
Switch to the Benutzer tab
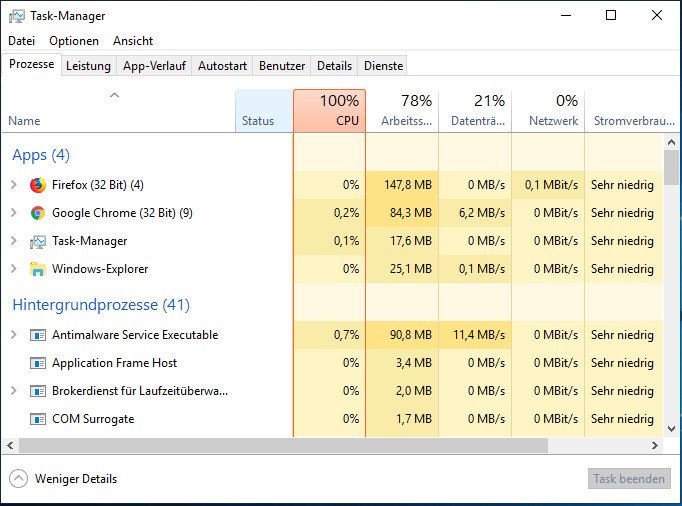point(282,66)
